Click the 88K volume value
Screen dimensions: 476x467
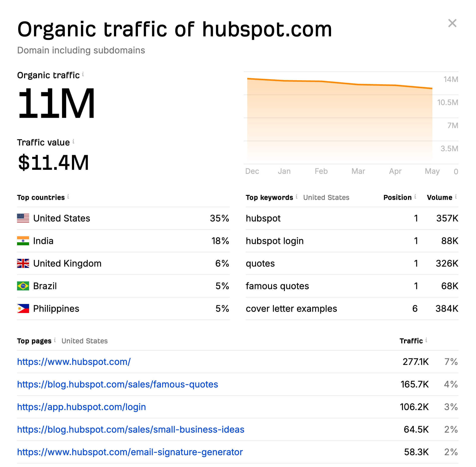click(x=450, y=241)
